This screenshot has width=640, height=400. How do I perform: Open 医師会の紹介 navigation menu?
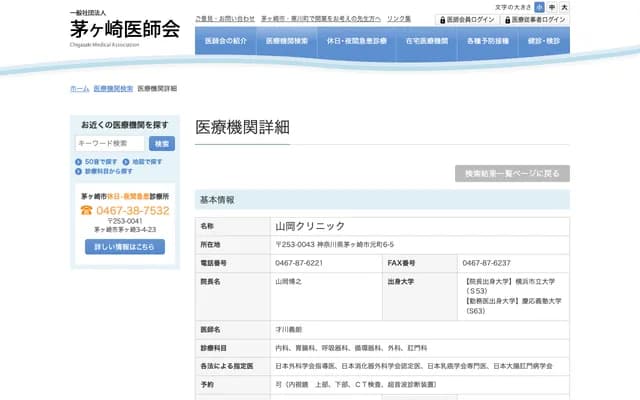tap(226, 42)
